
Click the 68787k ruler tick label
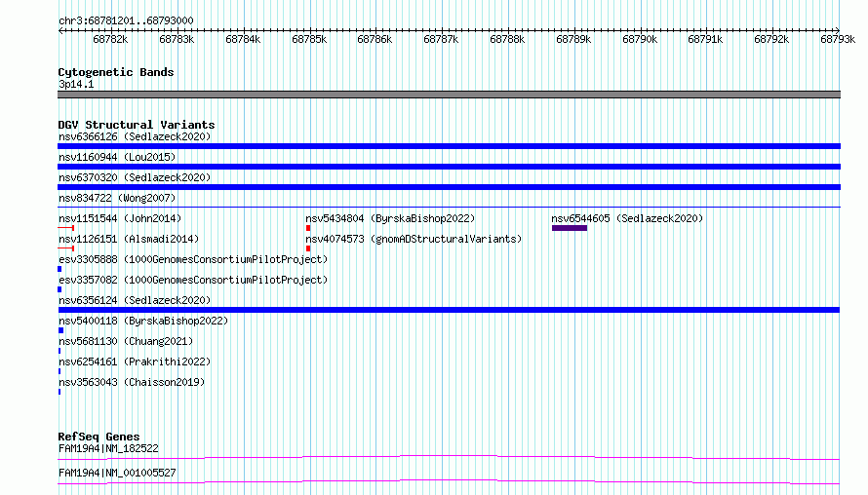[441, 39]
